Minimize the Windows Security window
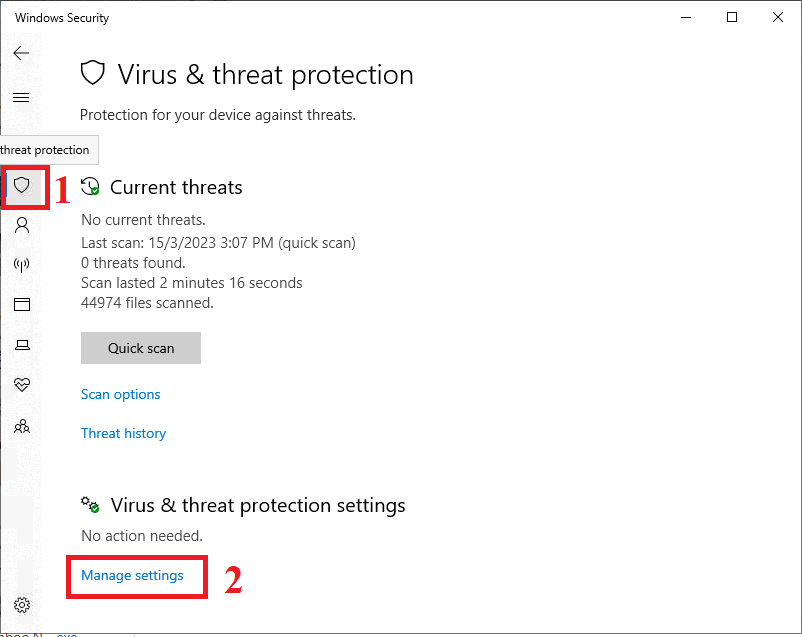The height and width of the screenshot is (637, 802). [x=686, y=17]
